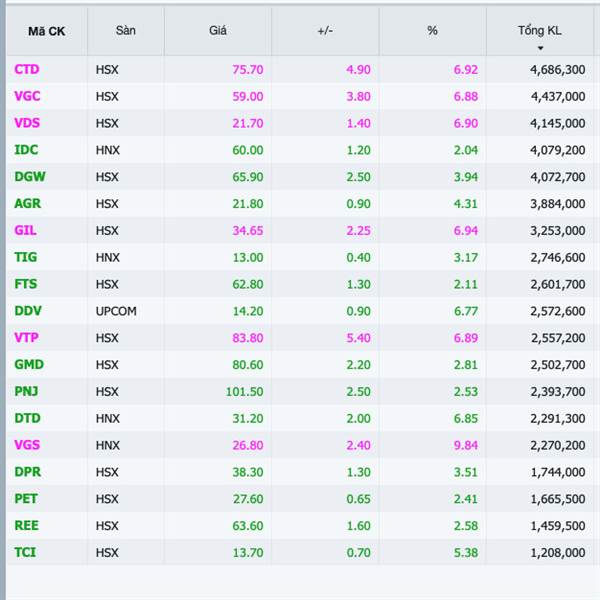
Task: Open the TCI stock ticker
Action: click(25, 552)
